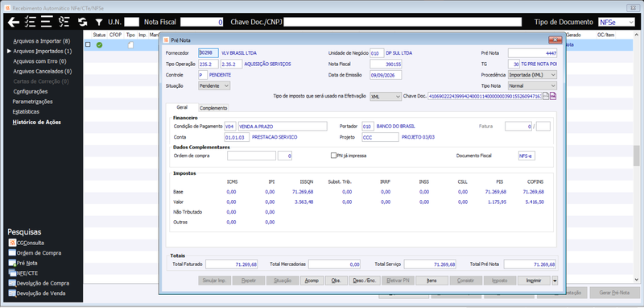Click the back arrow icon in toolbar
Image resolution: width=644 pixels, height=308 pixels.
click(14, 23)
